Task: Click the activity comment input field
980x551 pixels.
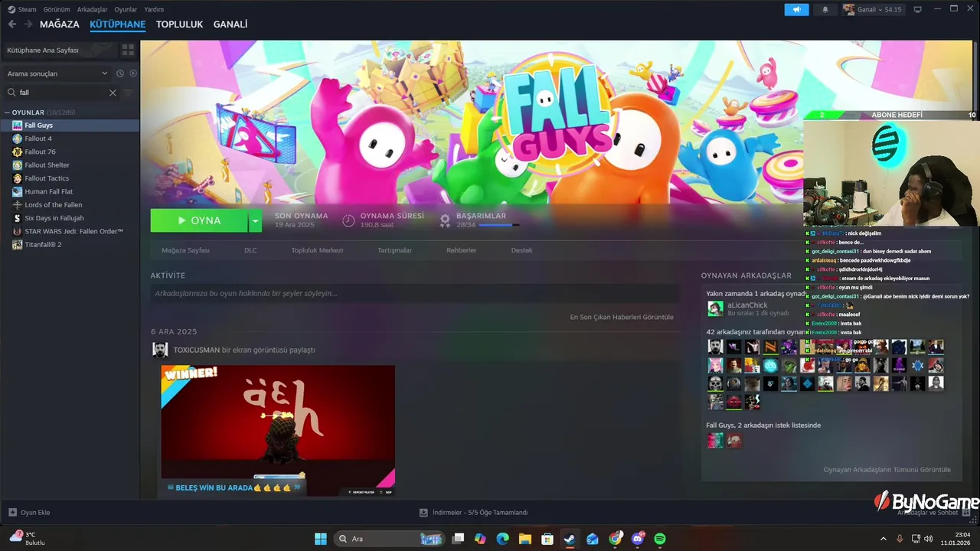Action: coord(414,293)
